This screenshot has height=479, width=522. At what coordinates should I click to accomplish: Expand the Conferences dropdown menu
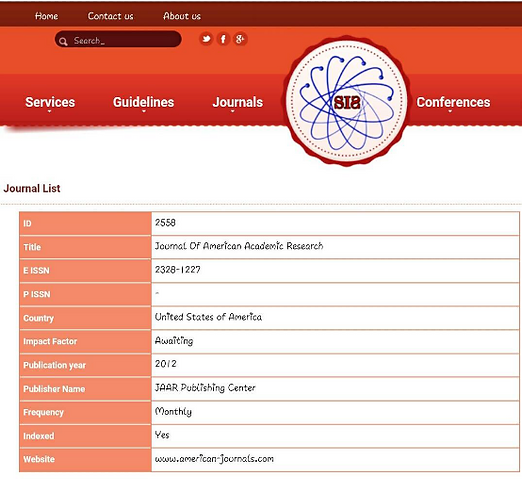tap(453, 103)
